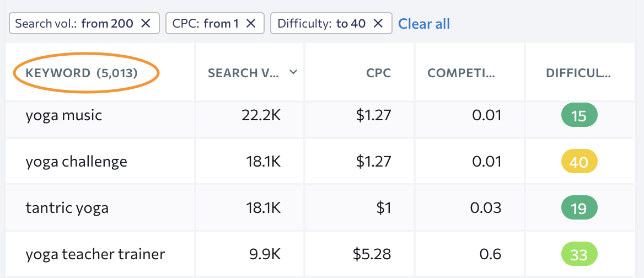Remove the Difficulty filter chip
The width and height of the screenshot is (644, 278).
[378, 23]
